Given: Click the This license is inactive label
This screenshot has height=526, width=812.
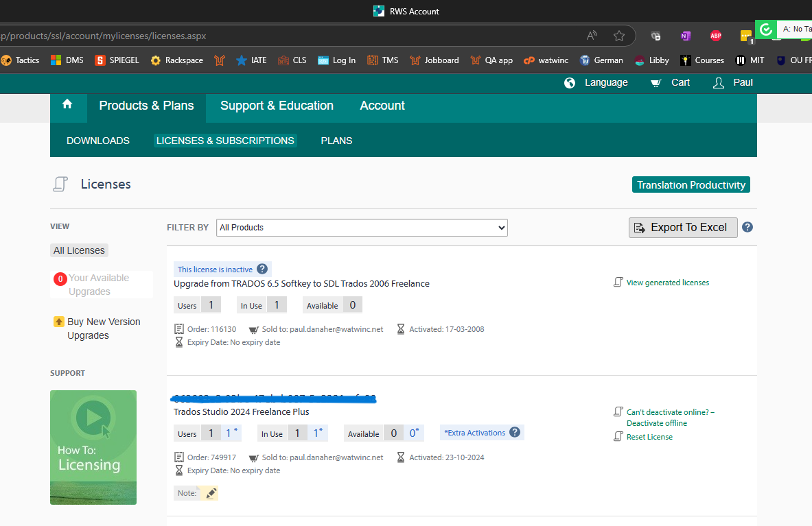Looking at the screenshot, I should tap(215, 270).
